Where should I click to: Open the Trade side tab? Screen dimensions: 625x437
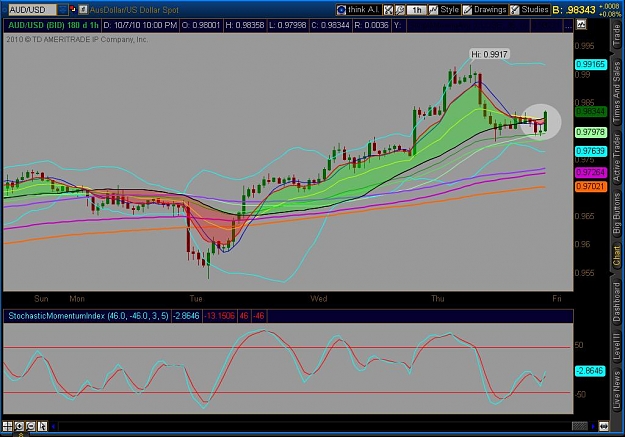point(617,35)
